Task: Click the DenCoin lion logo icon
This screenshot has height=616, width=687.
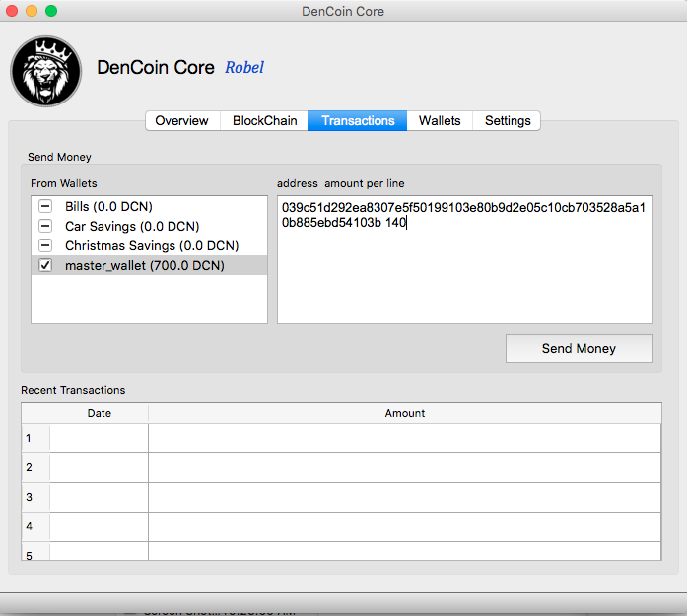Action: click(x=45, y=72)
